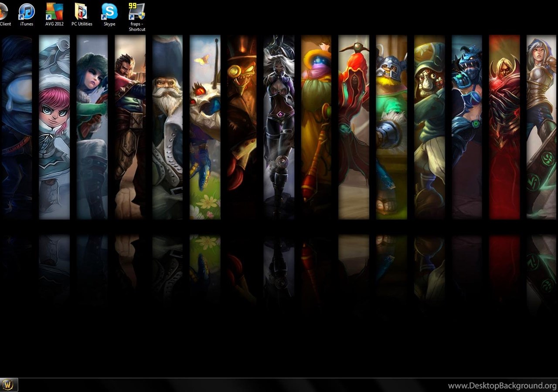Click the horned helmet character panel
Screen dimensions: 558x392
391,126
